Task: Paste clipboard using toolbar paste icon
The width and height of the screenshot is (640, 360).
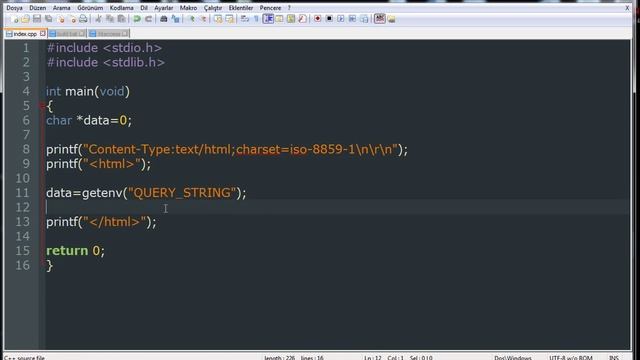Action: click(x=121, y=19)
